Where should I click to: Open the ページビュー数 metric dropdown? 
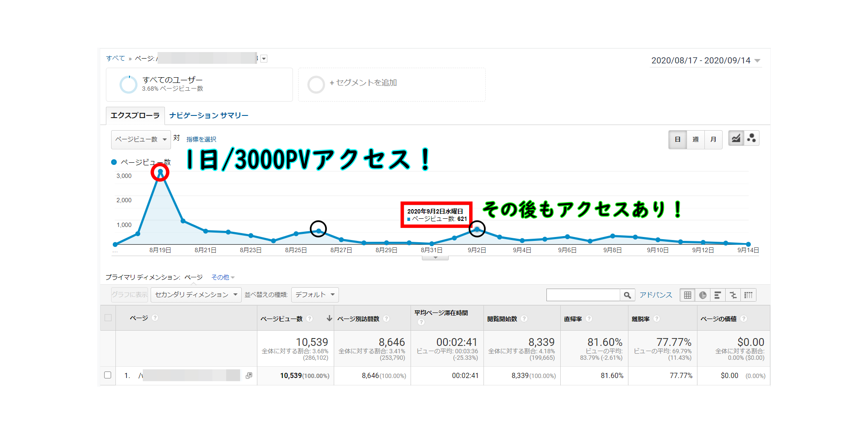141,139
